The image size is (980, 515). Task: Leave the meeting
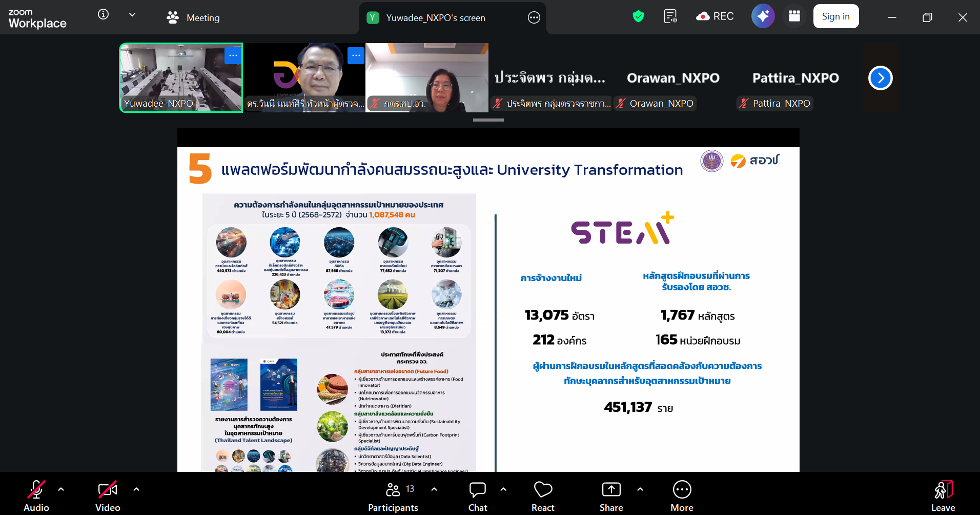(x=943, y=494)
